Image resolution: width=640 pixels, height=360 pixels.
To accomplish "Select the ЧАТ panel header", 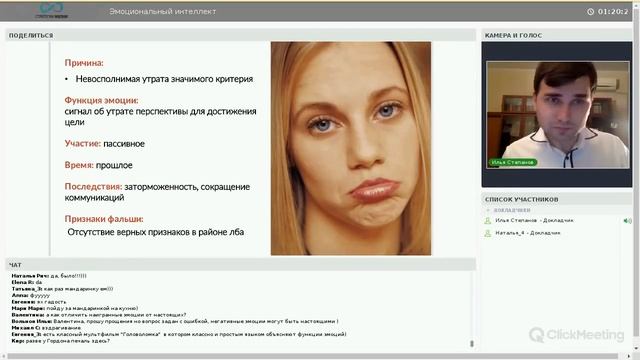I will pos(240,265).
